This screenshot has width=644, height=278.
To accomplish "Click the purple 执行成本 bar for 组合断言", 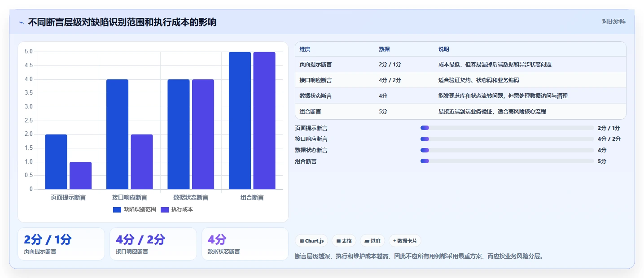I will (264, 121).
